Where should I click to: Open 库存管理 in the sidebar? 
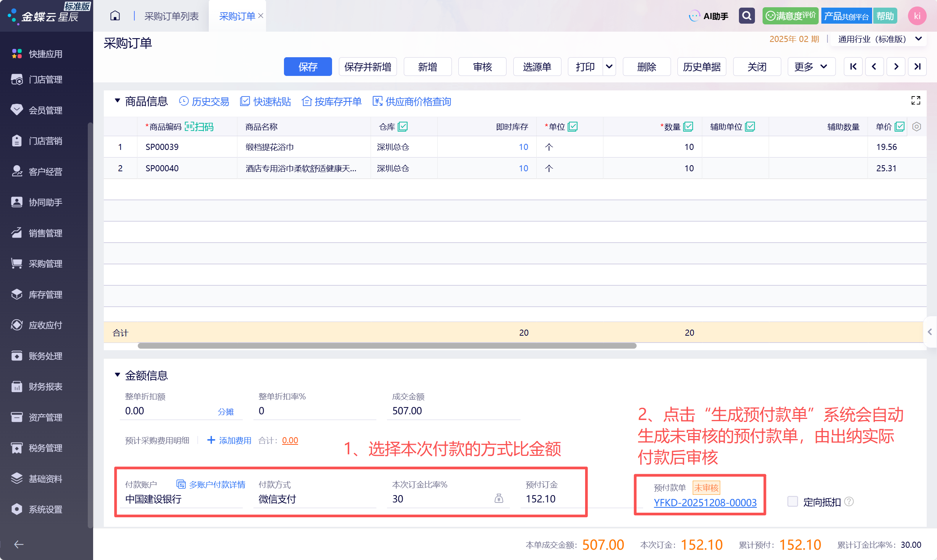click(46, 294)
